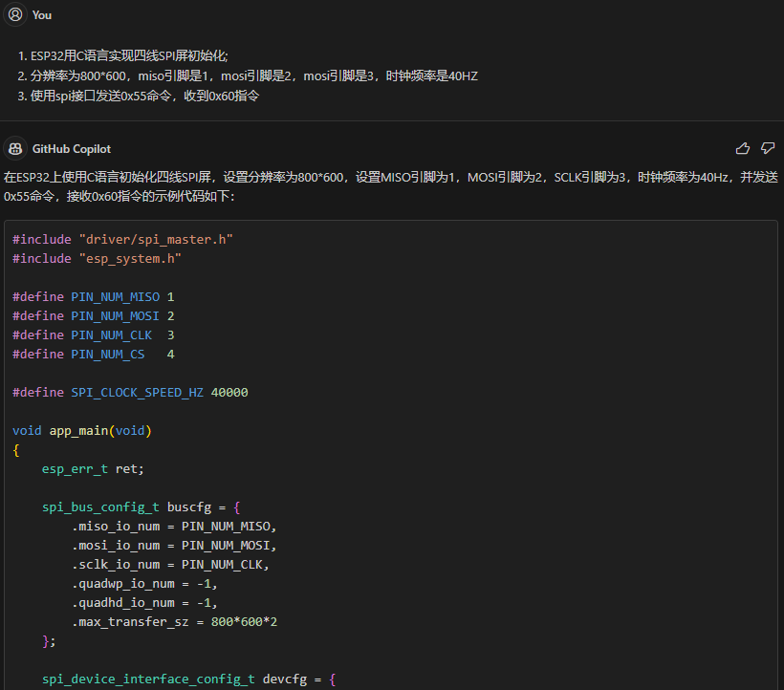Screen dimensions: 784x690
Task: Click prompt line '使用spi接口发送0x55命令'
Action: click(x=144, y=96)
